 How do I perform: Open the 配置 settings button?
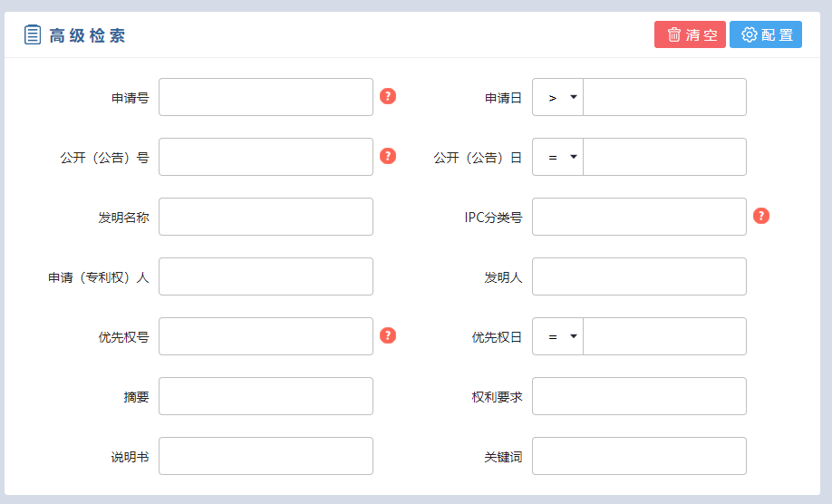click(766, 34)
